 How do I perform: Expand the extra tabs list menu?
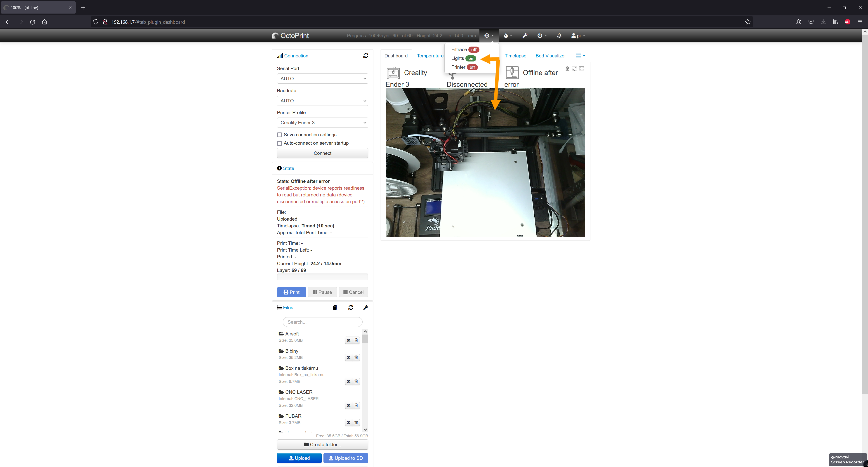click(x=580, y=56)
